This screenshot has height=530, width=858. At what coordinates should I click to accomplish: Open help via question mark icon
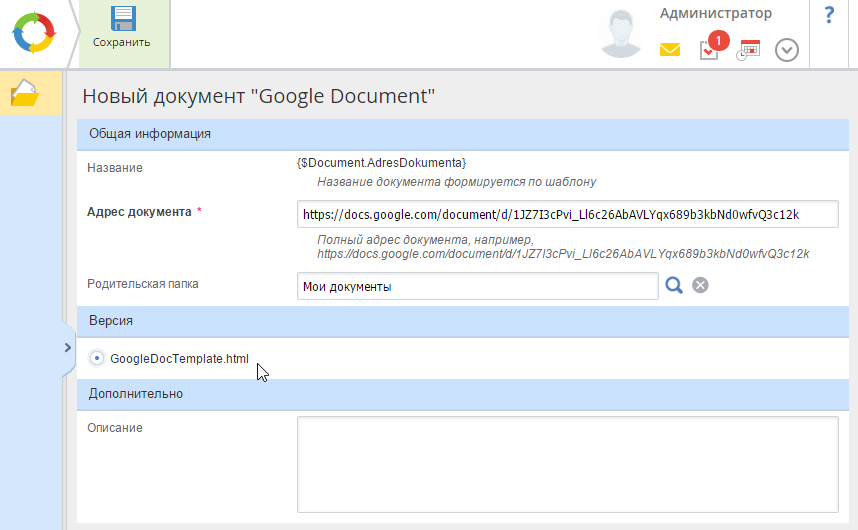pyautogui.click(x=829, y=15)
